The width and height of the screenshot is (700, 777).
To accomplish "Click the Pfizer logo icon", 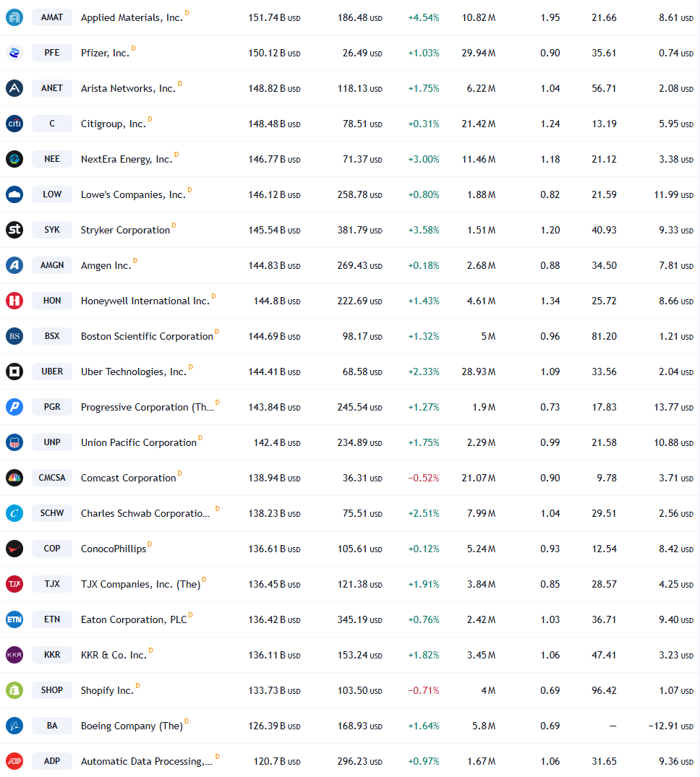I will tap(14, 53).
